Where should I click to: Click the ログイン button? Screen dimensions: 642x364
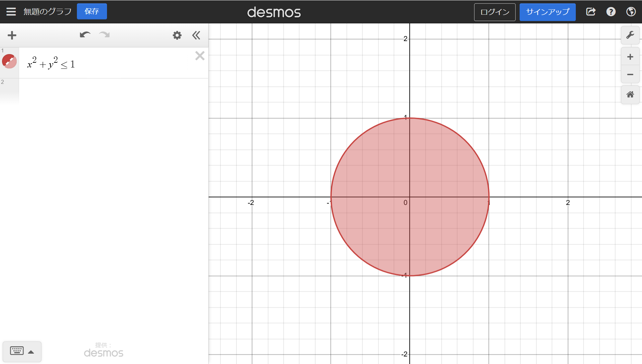495,12
